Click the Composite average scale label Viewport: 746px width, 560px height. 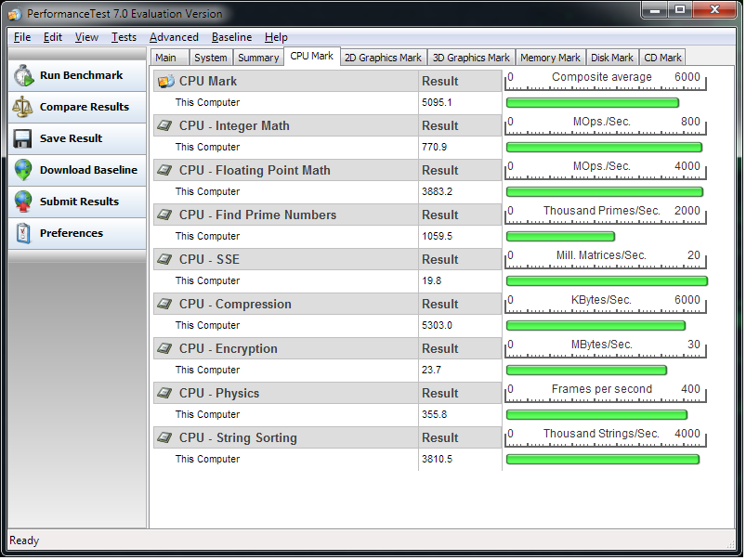(602, 77)
